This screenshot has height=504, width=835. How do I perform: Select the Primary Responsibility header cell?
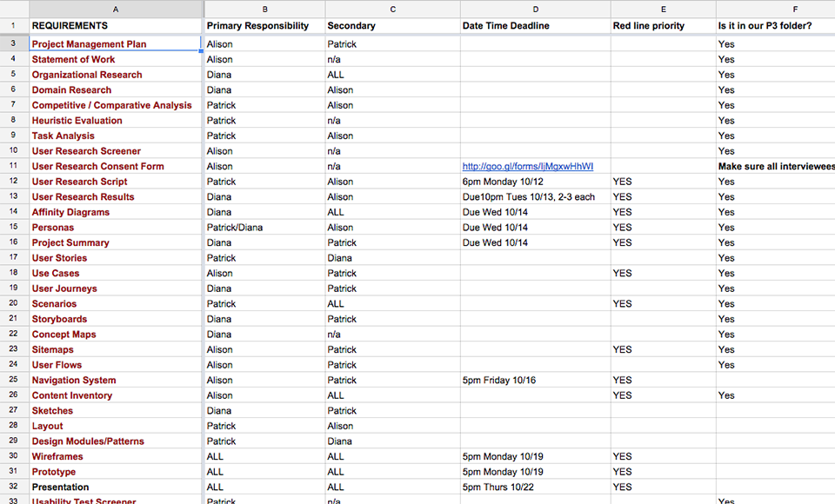tap(264, 25)
